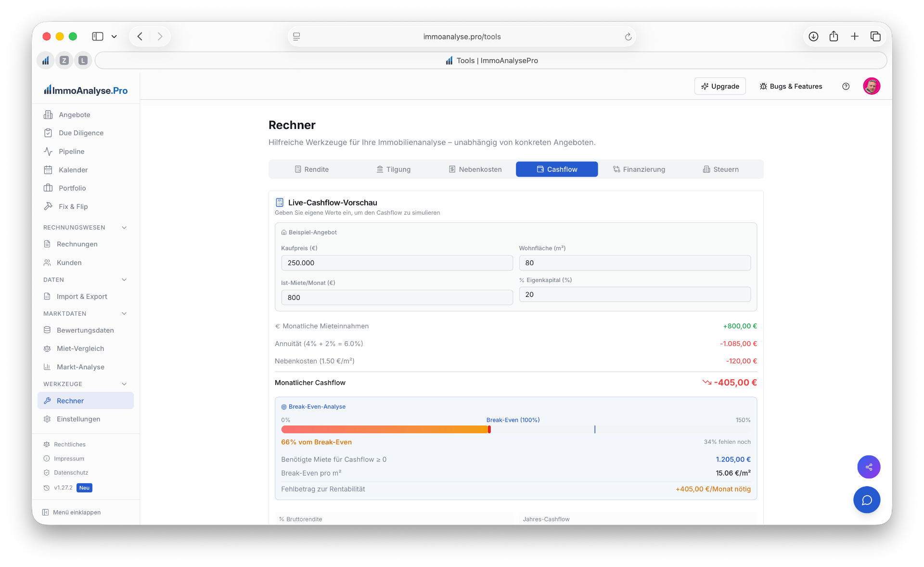Open the chat support bubble
Viewport: 924px width, 567px height.
867,500
